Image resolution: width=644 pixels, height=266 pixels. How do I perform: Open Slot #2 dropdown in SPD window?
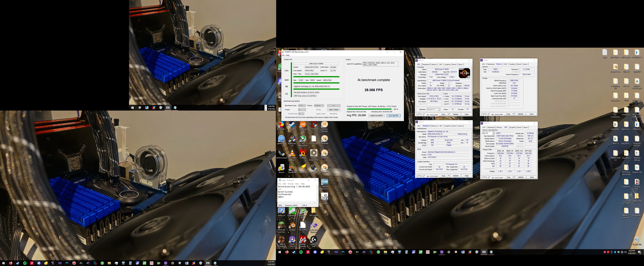coord(489,133)
